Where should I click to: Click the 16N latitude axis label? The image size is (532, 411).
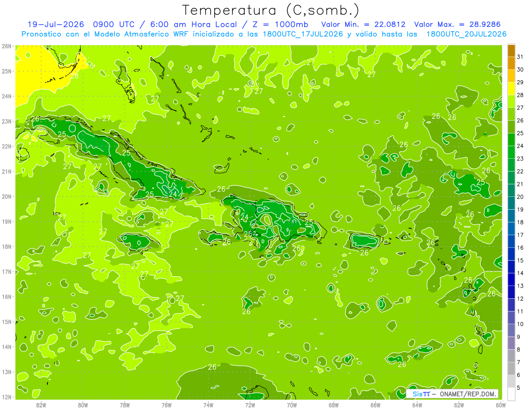coord(6,297)
